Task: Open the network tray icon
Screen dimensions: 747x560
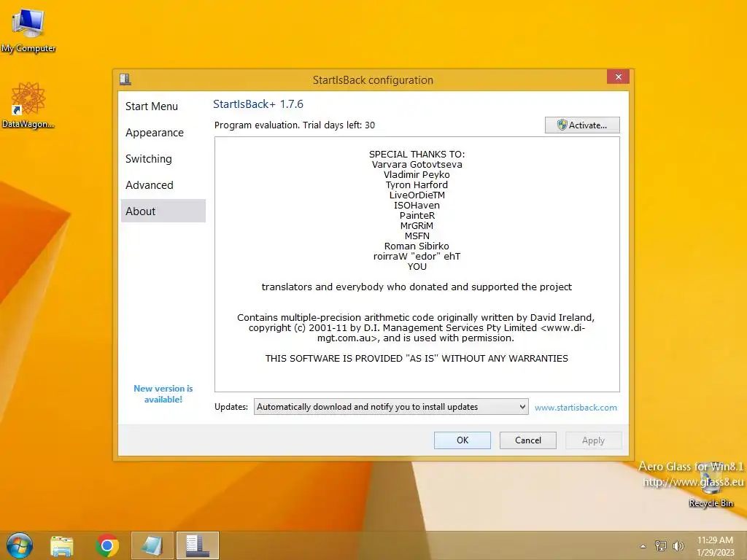Action: (x=661, y=545)
